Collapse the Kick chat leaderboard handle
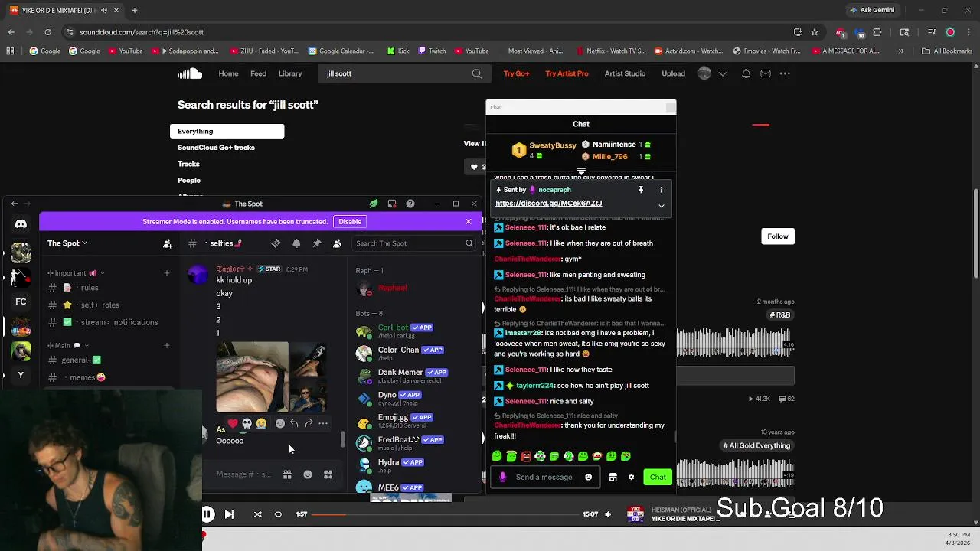 581,171
